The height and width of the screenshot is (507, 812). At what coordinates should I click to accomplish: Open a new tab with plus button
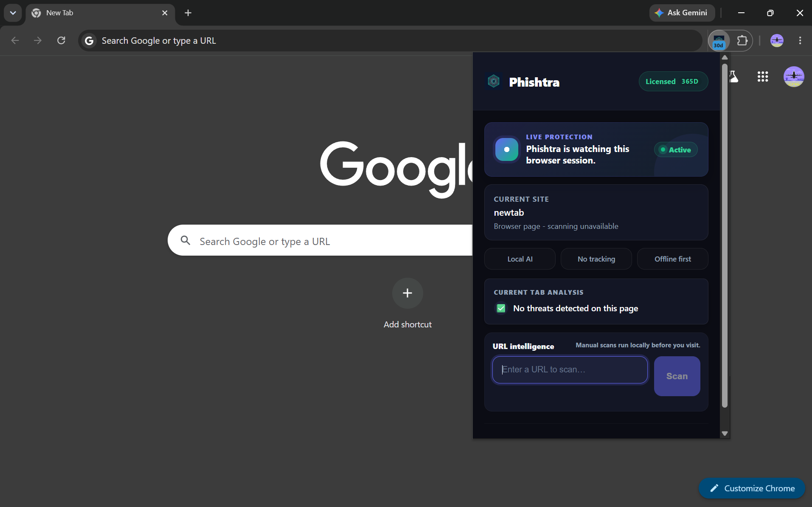[x=188, y=13]
